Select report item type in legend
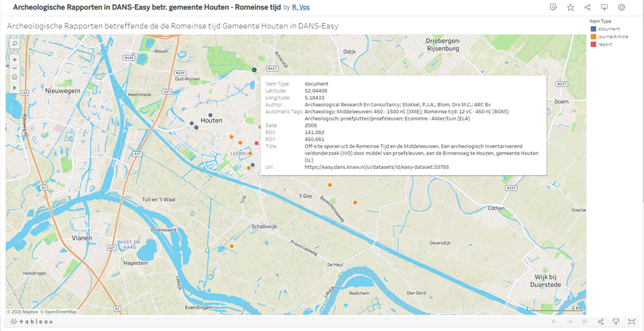644x331 pixels. click(x=604, y=44)
